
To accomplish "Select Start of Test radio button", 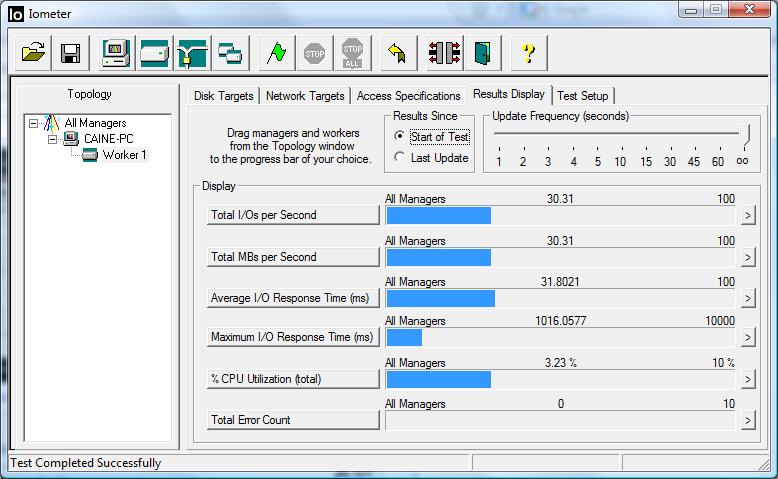I will pyautogui.click(x=399, y=136).
